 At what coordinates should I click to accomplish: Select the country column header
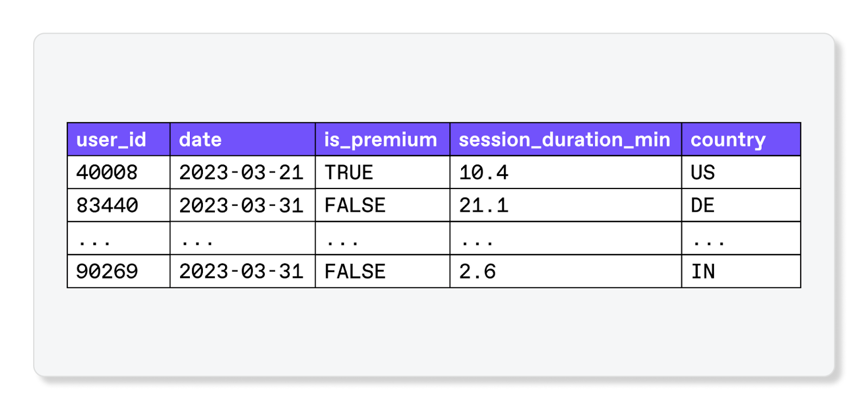click(x=727, y=140)
